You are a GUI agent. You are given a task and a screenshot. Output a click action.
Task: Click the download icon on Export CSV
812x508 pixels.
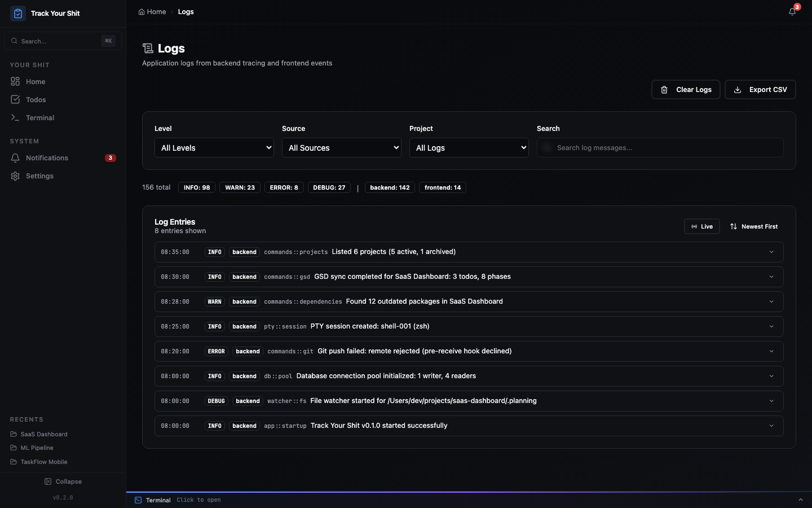tap(737, 89)
